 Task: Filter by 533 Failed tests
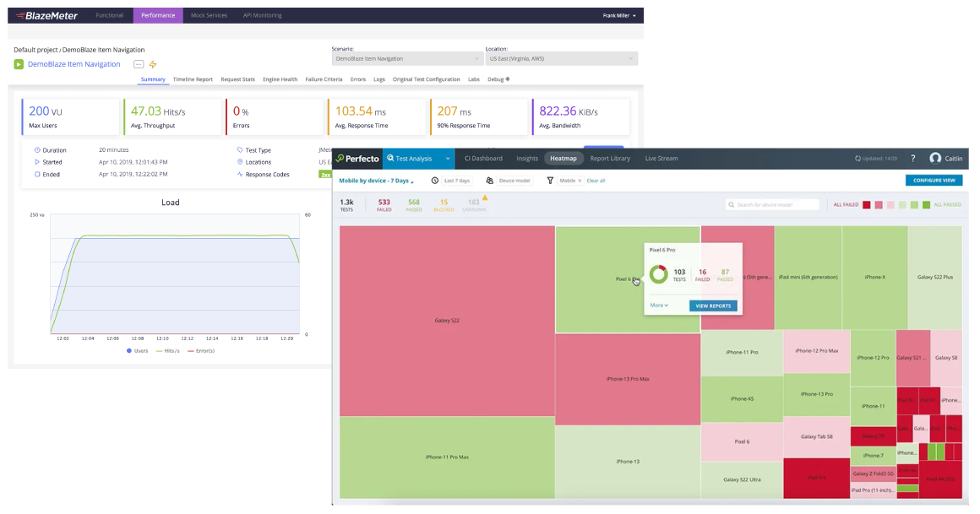(x=384, y=205)
